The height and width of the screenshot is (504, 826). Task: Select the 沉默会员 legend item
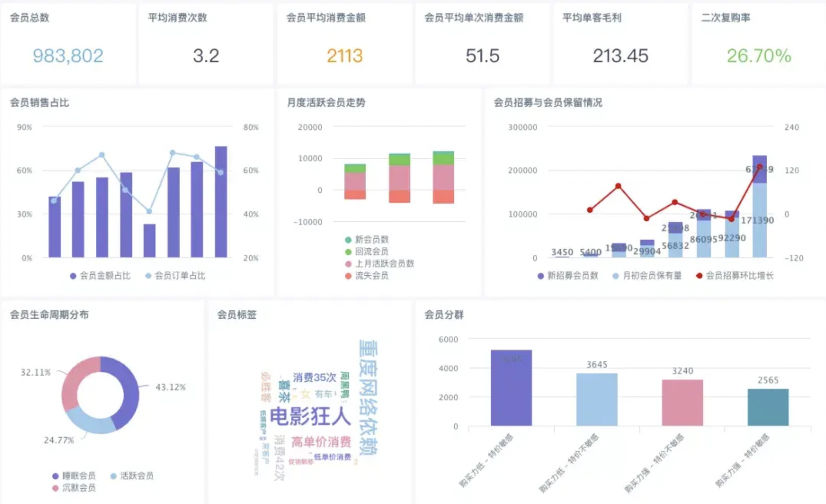tap(74, 487)
